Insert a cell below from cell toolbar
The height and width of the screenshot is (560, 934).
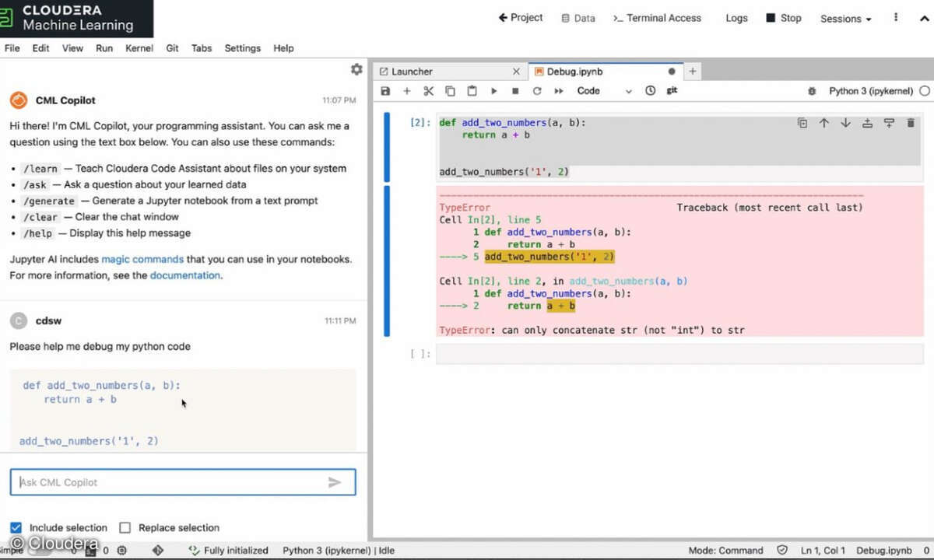[889, 123]
